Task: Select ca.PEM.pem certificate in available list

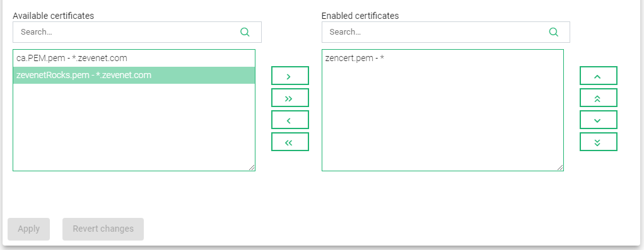Action: 134,58
